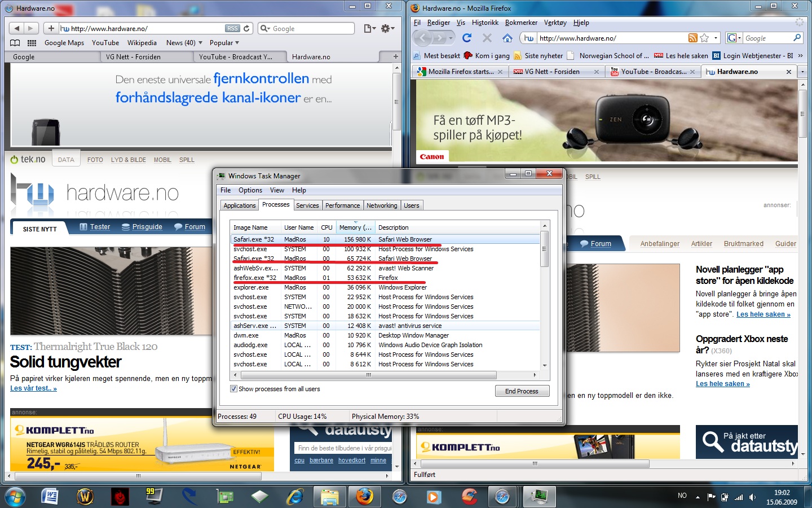Viewport: 812px width, 508px height.
Task: Run search with Firefox's magnifier icon
Action: [x=797, y=38]
